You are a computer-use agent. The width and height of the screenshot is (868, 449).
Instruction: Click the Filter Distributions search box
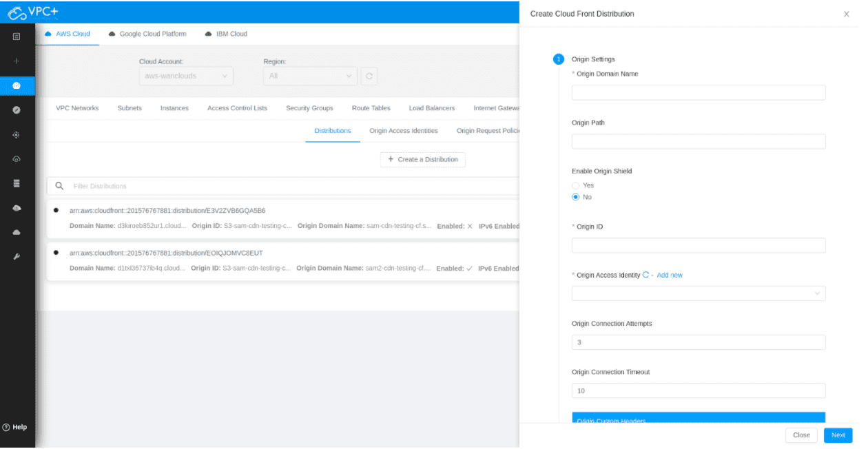pyautogui.click(x=282, y=186)
